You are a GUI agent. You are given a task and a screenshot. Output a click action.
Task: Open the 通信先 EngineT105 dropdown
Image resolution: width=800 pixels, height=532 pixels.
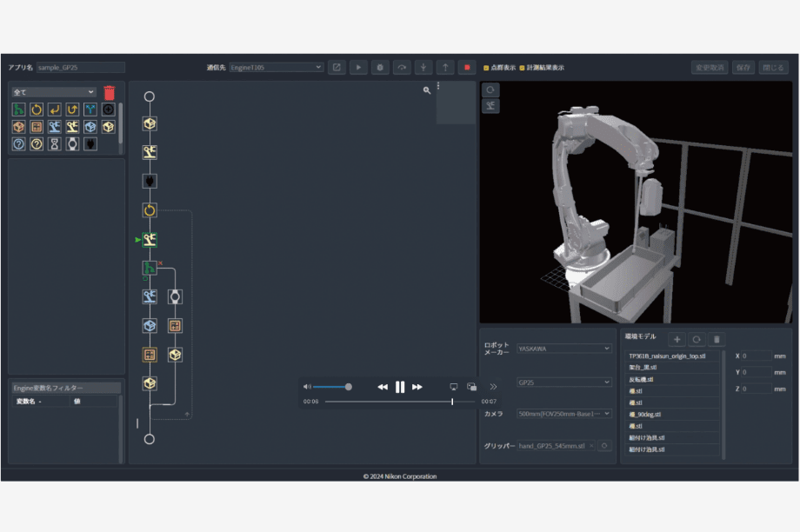276,67
